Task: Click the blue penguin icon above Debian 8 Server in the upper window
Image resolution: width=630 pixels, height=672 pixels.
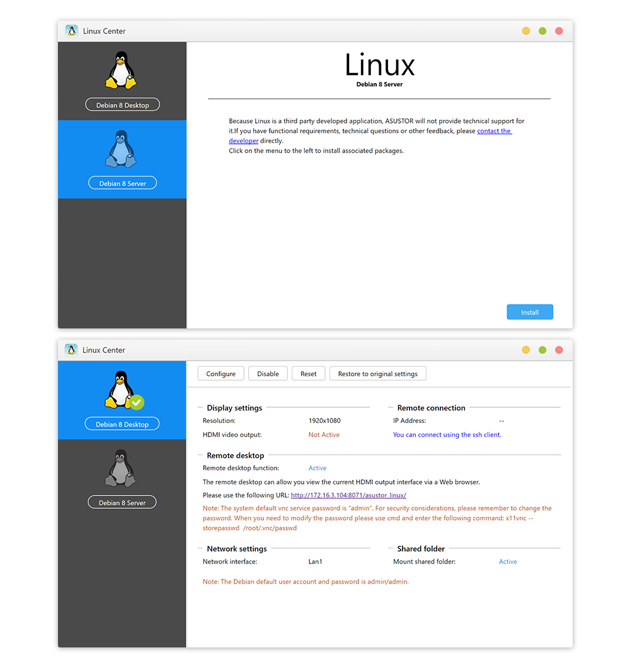Action: click(x=121, y=149)
